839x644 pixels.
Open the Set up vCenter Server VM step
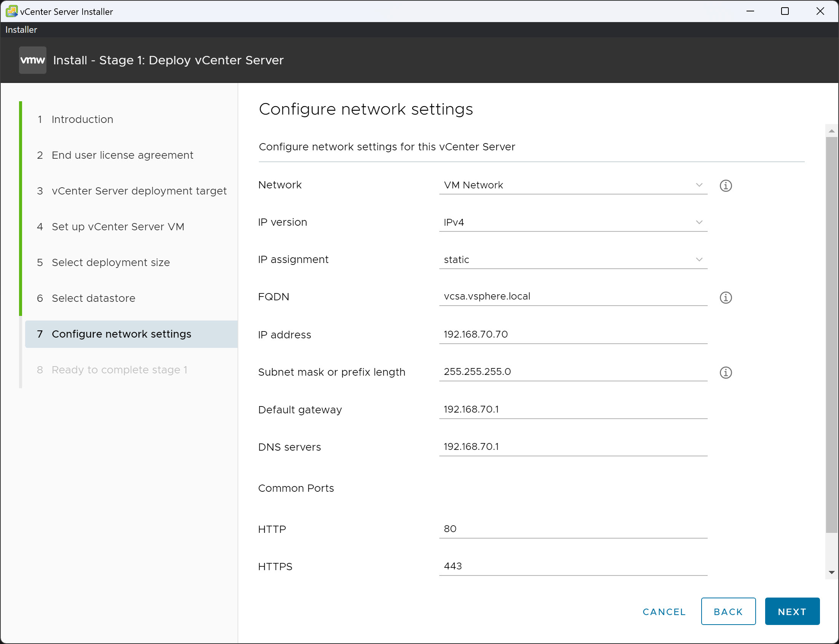point(117,226)
